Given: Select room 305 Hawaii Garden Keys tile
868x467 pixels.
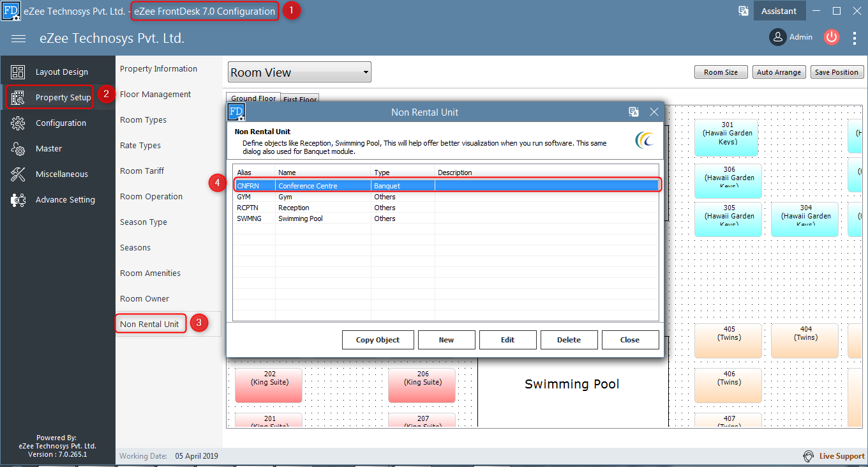Looking at the screenshot, I should coord(728,220).
